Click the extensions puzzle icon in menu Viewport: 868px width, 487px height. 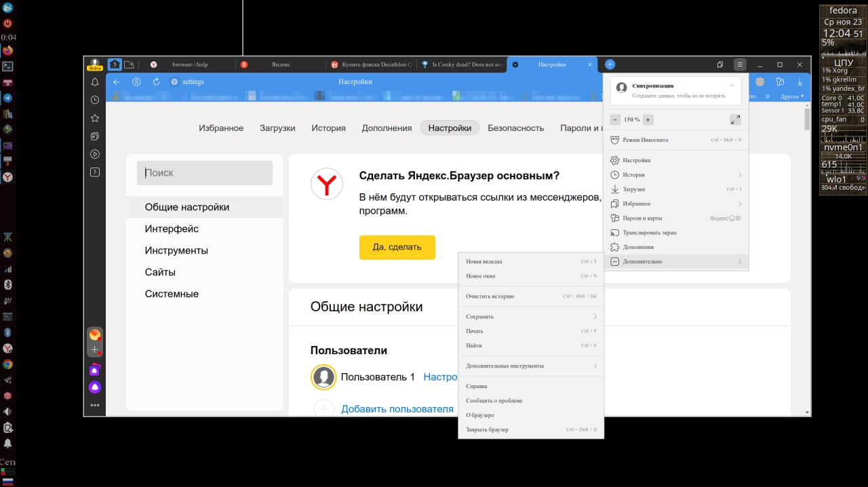615,247
